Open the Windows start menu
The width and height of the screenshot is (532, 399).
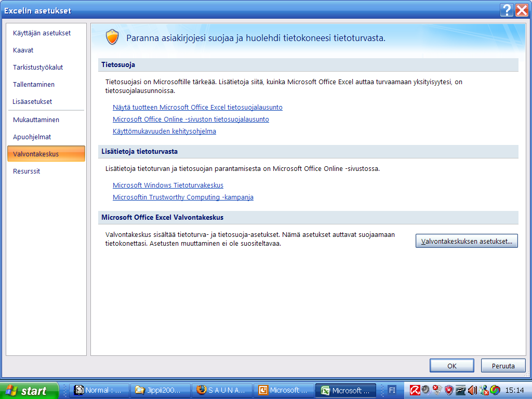tap(30, 391)
